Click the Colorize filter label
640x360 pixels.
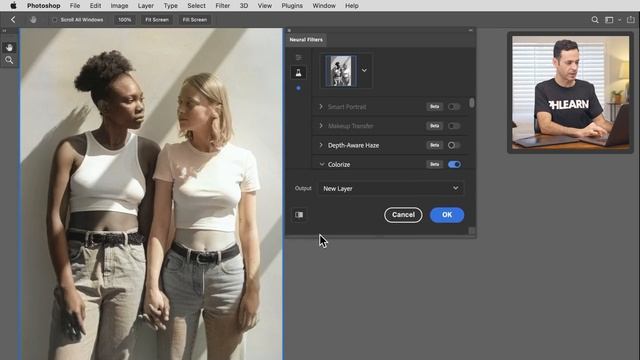[x=339, y=164]
